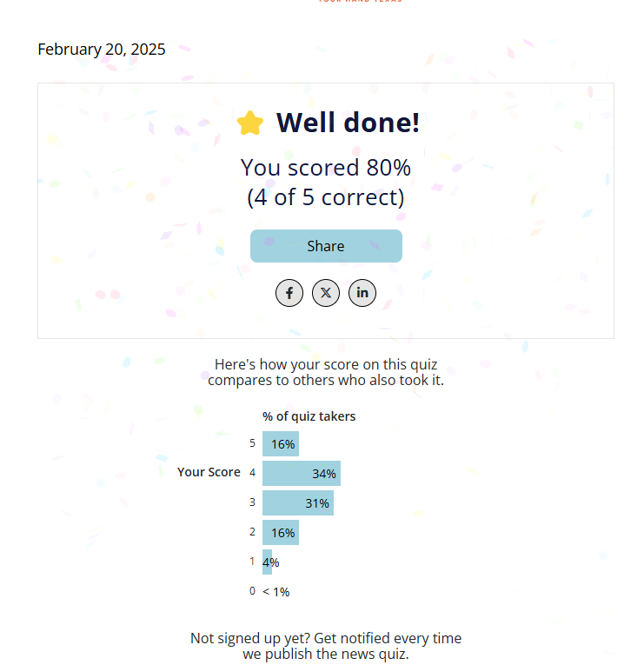
Task: Click the blue Share button
Action: point(326,246)
